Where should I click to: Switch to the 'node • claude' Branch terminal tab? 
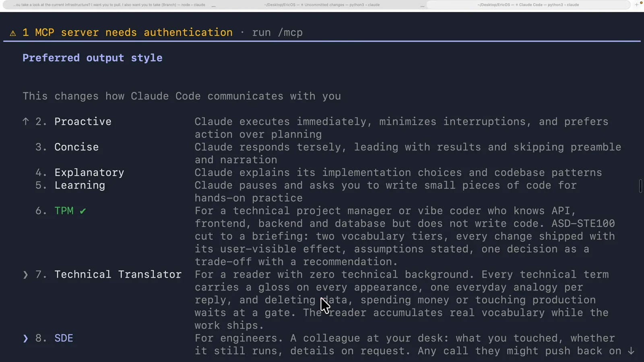coord(109,5)
